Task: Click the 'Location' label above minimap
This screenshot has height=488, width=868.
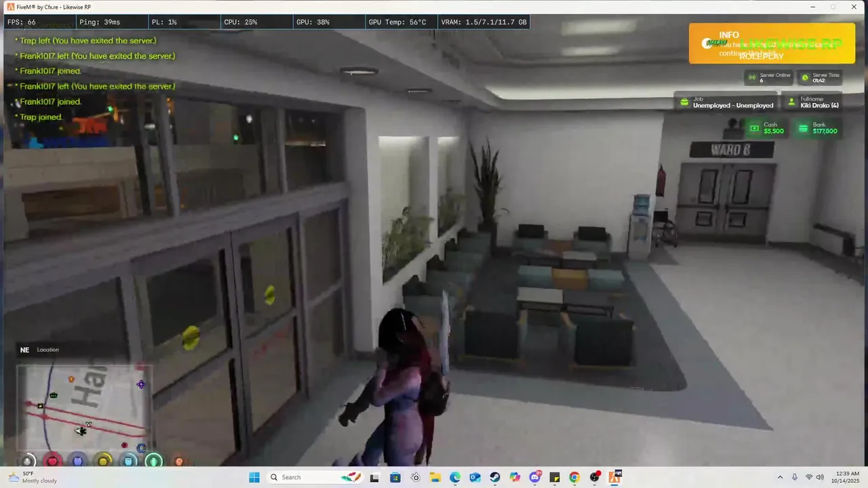Action: click(x=47, y=350)
